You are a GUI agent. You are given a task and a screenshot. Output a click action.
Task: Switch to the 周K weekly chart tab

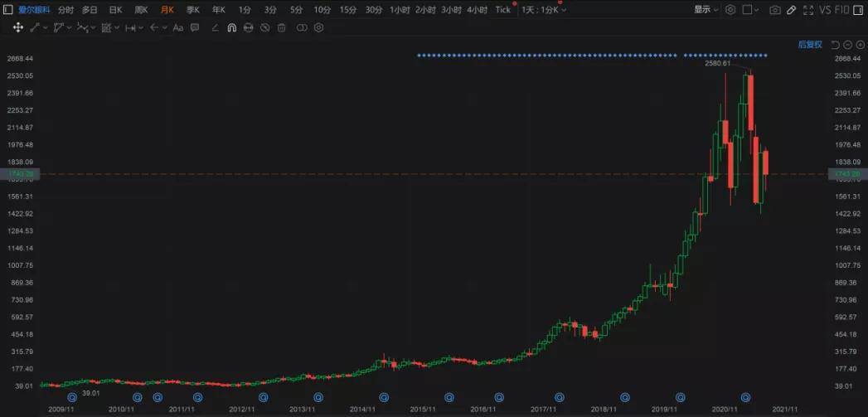tap(141, 10)
